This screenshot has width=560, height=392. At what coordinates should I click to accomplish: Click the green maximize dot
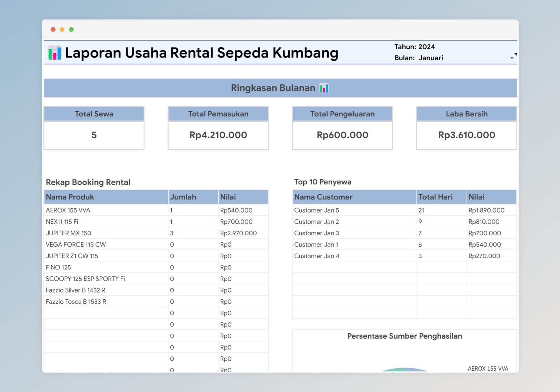(71, 29)
